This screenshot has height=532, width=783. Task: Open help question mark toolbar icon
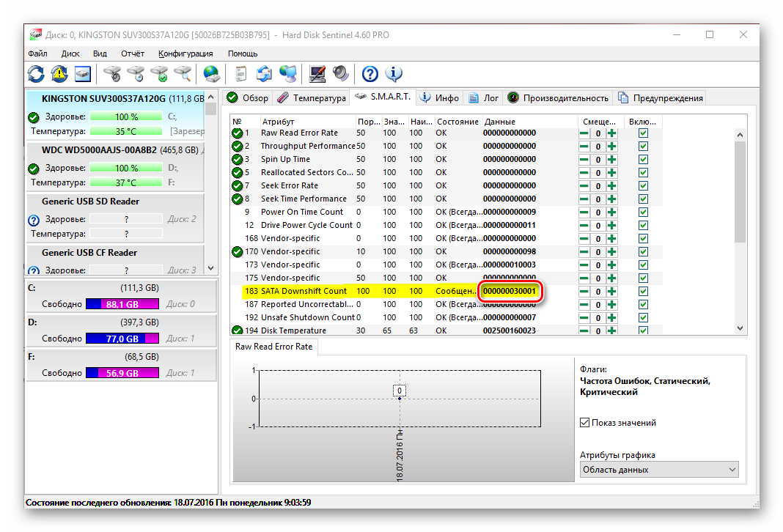(x=370, y=74)
